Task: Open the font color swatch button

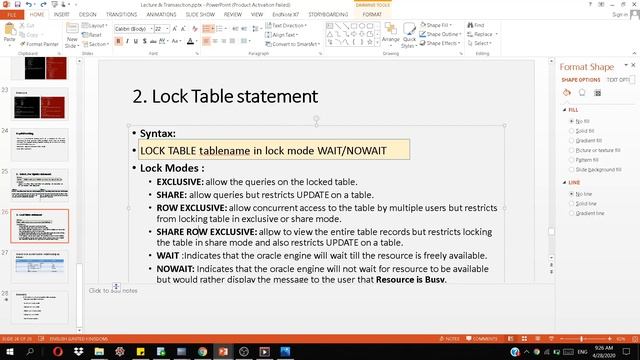Action: click(x=190, y=41)
